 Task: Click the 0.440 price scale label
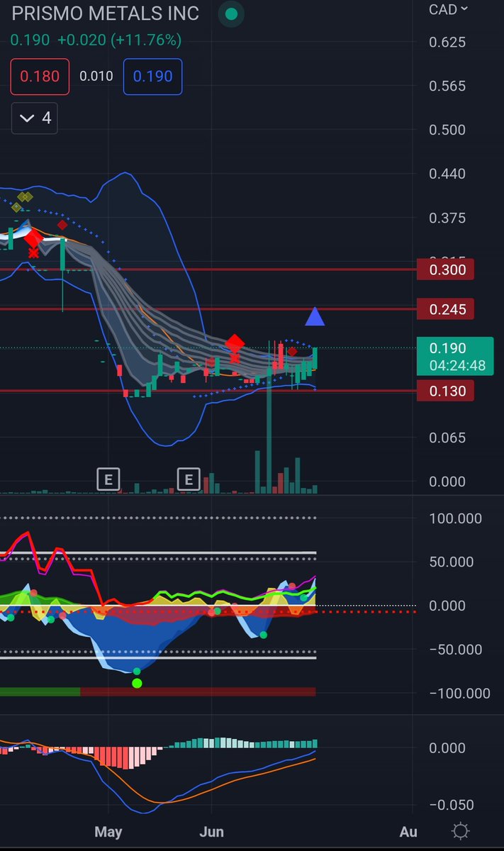click(447, 174)
